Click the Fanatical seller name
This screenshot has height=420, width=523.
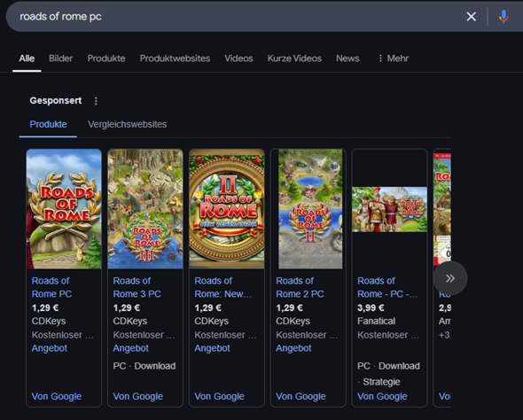[x=376, y=321]
